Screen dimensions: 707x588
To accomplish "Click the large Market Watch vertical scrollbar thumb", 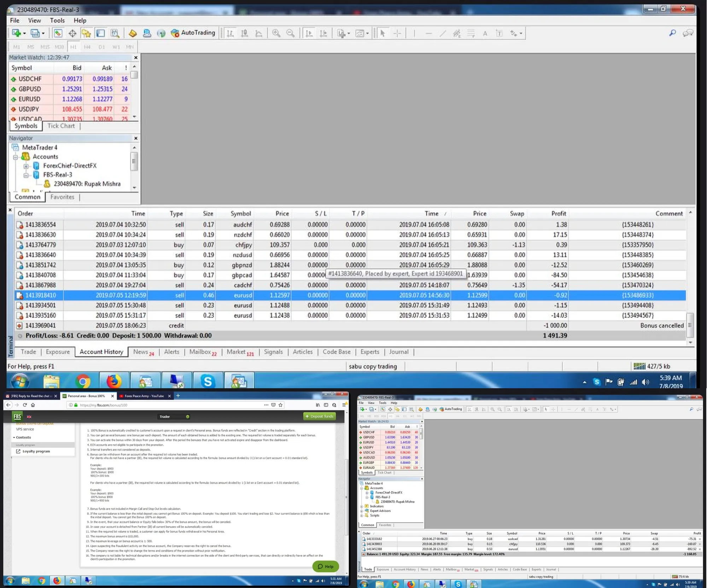I will click(x=134, y=75).
